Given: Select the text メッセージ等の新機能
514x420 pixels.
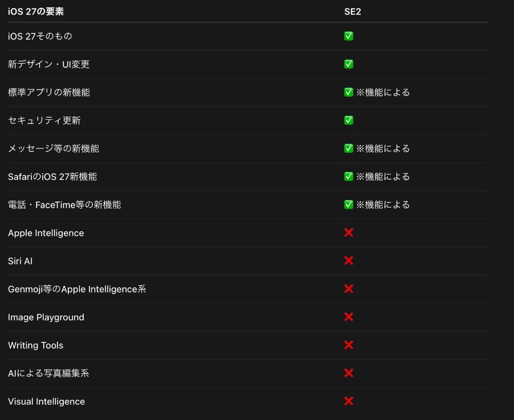Looking at the screenshot, I should click(x=53, y=149).
